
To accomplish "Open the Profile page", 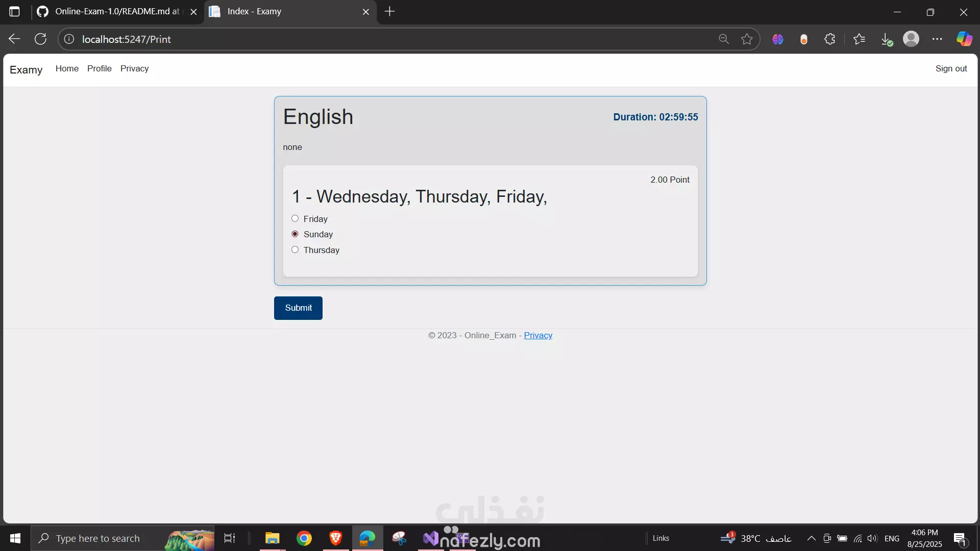I will [x=99, y=68].
